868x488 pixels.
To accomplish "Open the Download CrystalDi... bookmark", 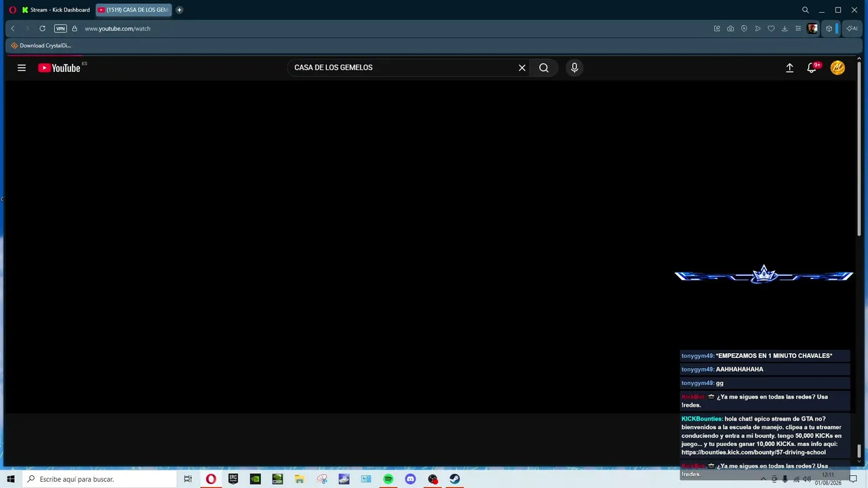I will (x=41, y=45).
